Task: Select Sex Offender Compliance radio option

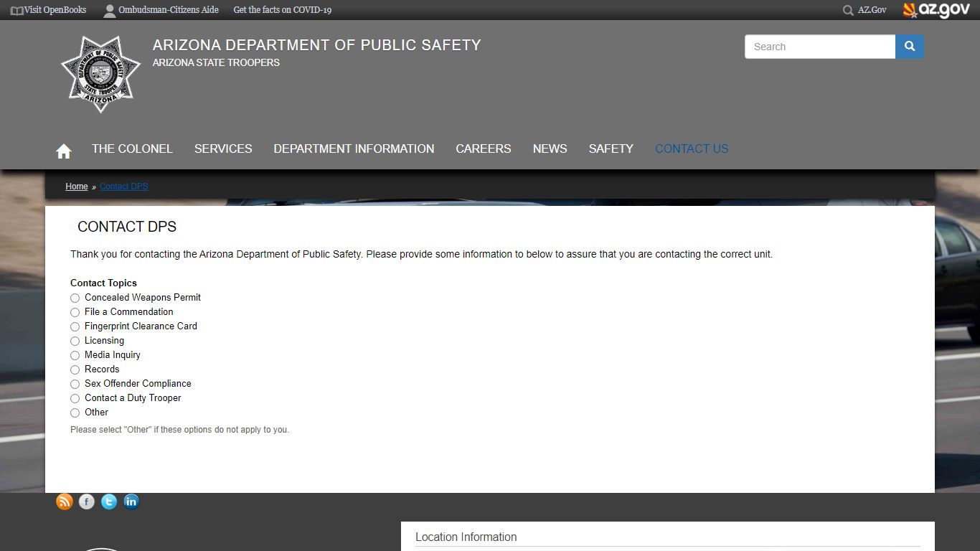Action: point(75,384)
